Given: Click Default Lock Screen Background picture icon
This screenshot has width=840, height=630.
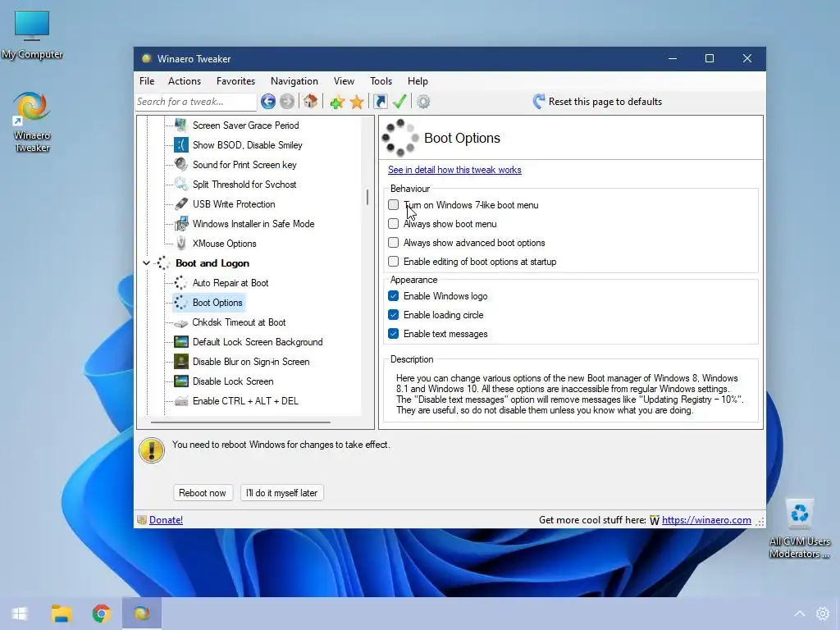Looking at the screenshot, I should [181, 342].
